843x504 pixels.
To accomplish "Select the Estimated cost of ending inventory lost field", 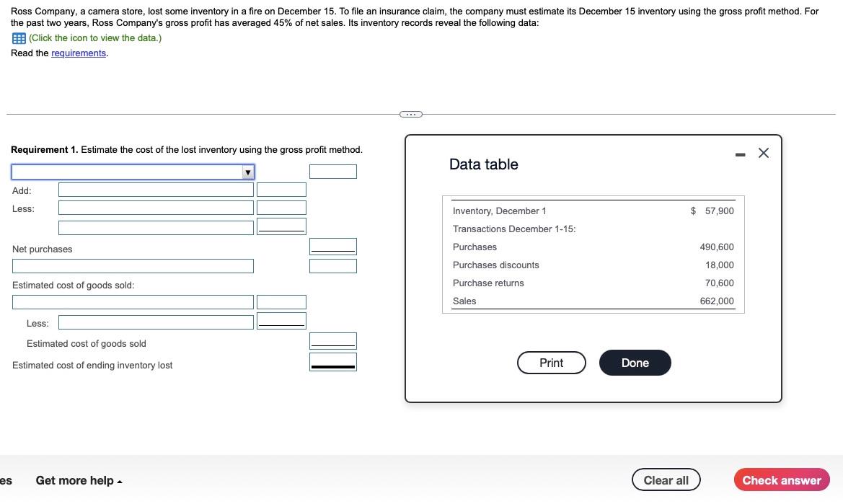I will [332, 362].
